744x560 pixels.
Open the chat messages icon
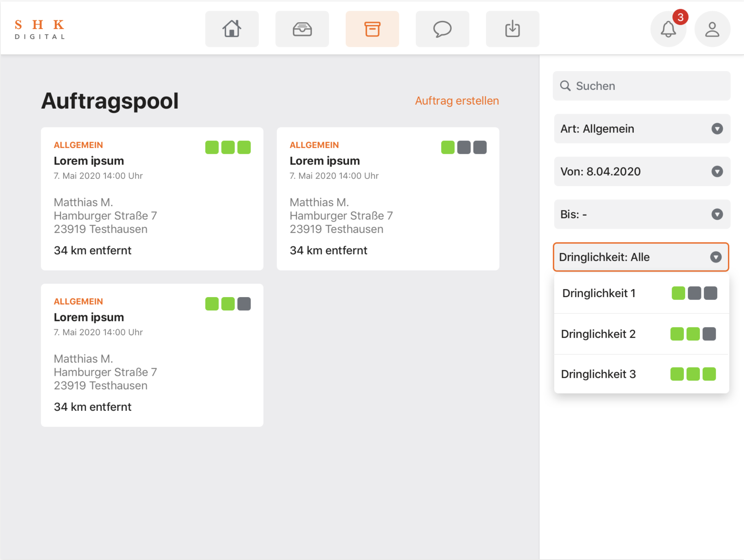tap(442, 29)
